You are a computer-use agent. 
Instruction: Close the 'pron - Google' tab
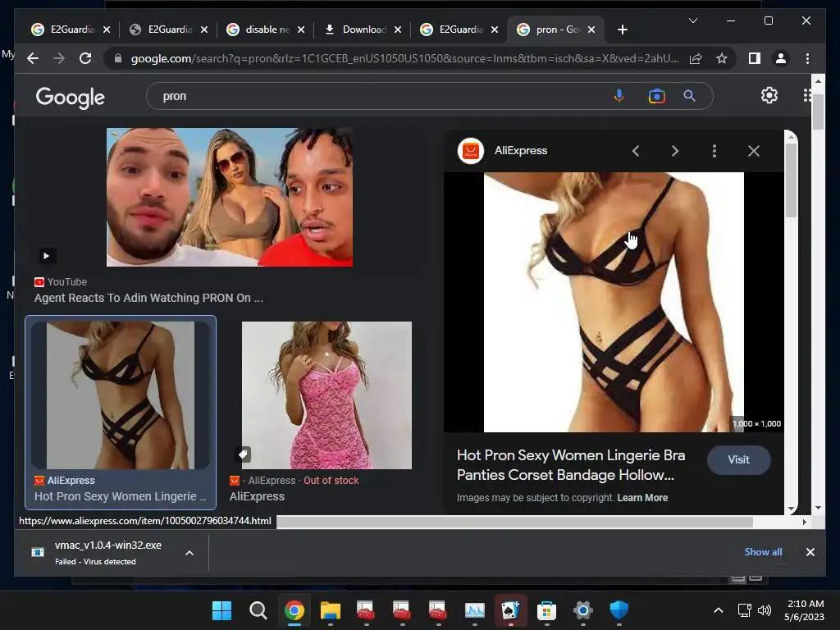point(591,30)
